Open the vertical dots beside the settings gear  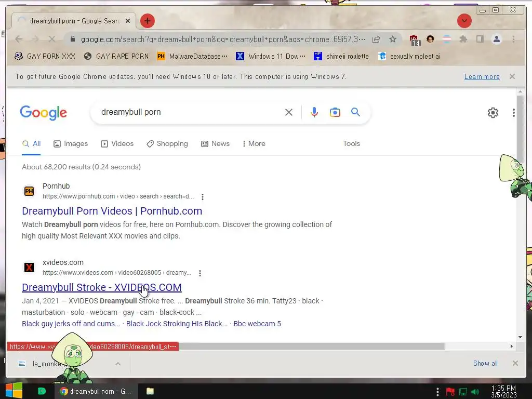coord(514,113)
